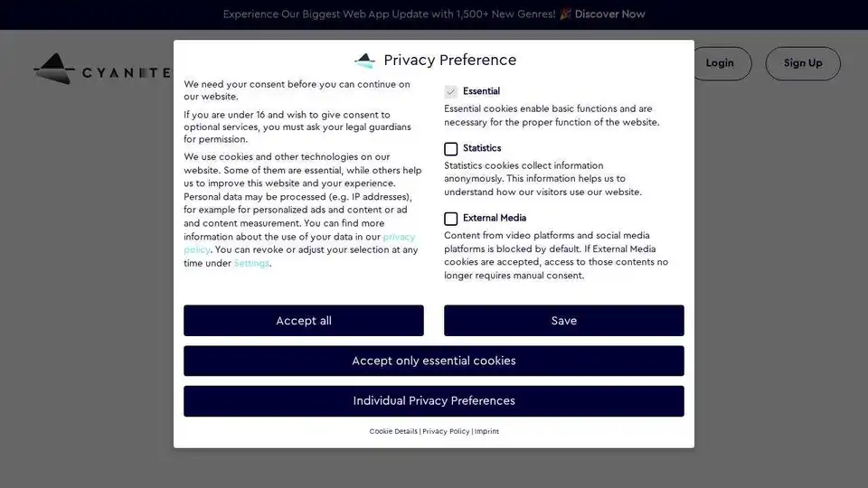Open the Cookie Details link
Viewport: 868px width, 488px height.
[x=393, y=432]
